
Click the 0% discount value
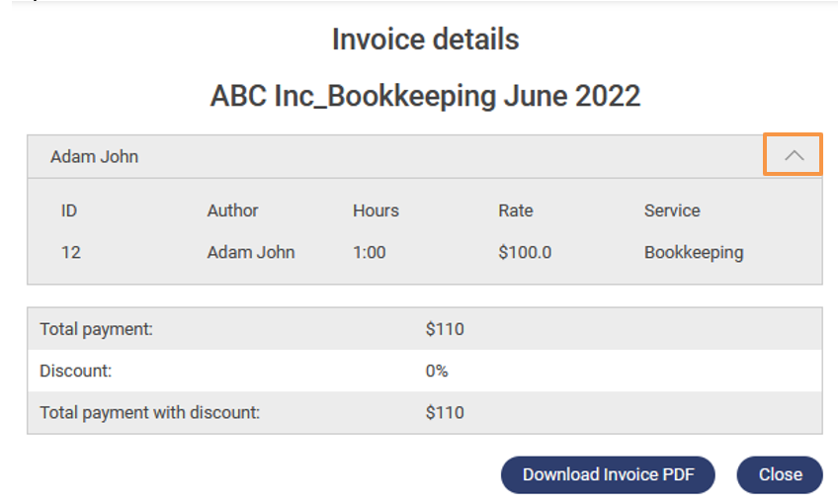[x=437, y=371]
